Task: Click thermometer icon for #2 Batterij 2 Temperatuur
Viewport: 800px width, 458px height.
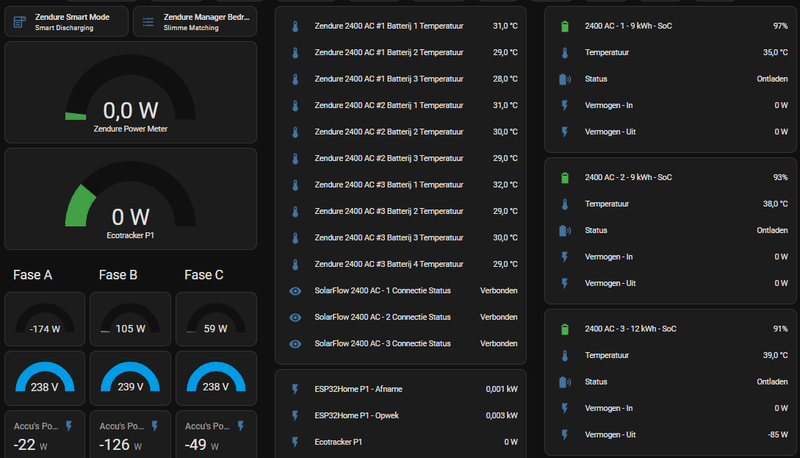Action: (295, 133)
